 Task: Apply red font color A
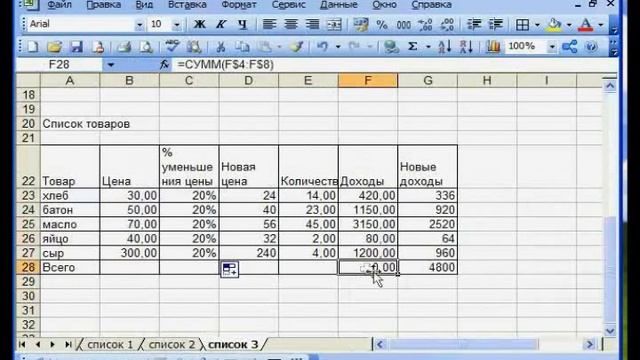586,24
